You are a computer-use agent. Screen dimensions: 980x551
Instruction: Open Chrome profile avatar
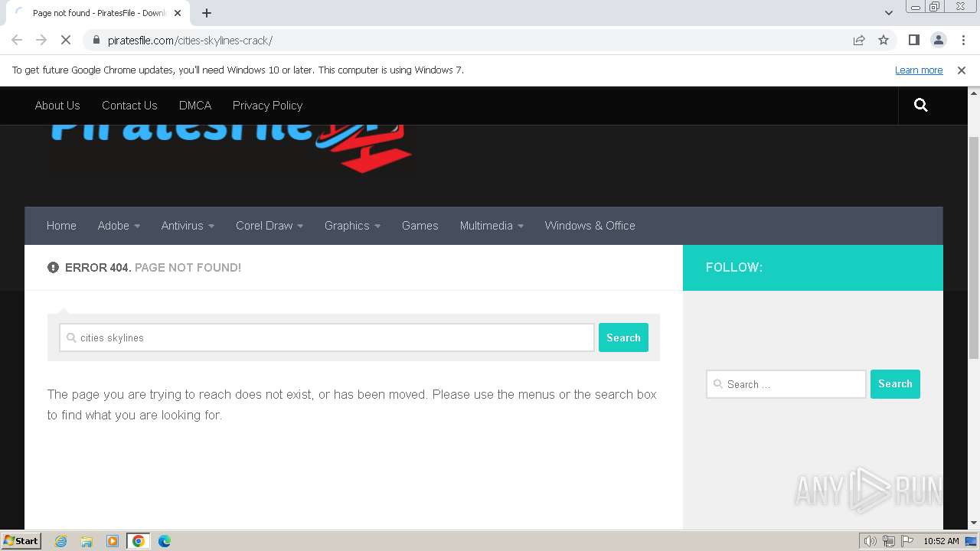[x=938, y=40]
